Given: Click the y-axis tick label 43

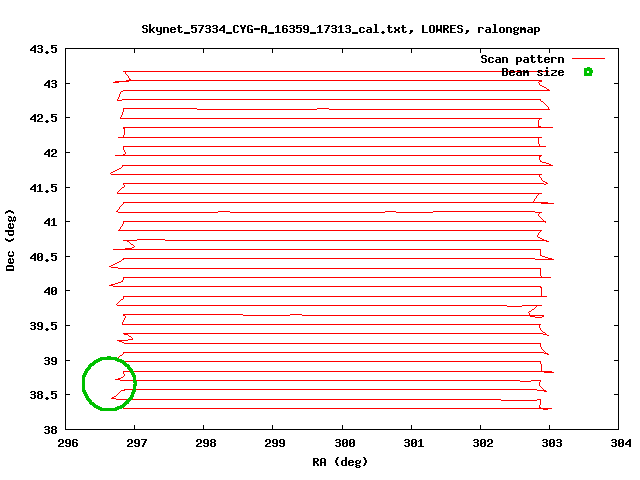Looking at the screenshot, I should click(x=51, y=84).
